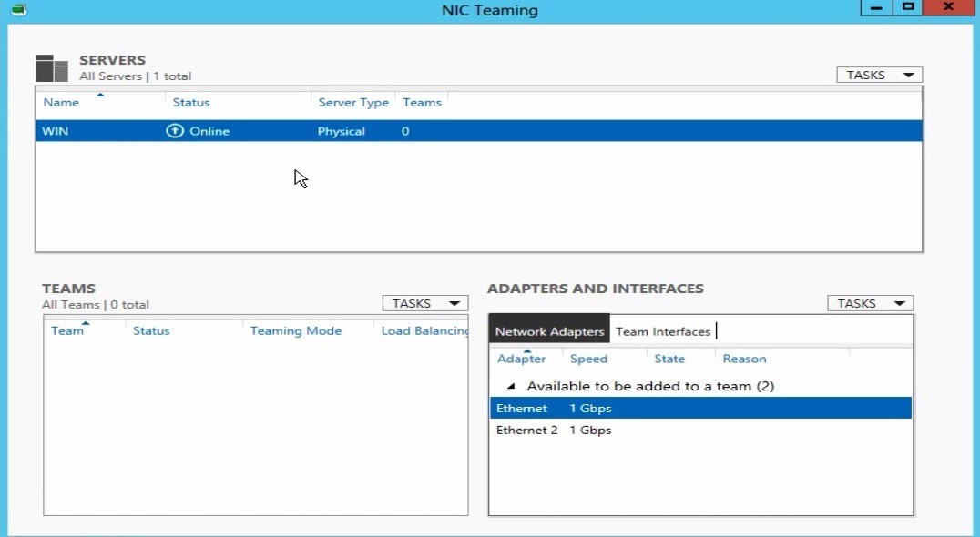Switch to the Team Interfaces tab
980x537 pixels.
point(662,331)
